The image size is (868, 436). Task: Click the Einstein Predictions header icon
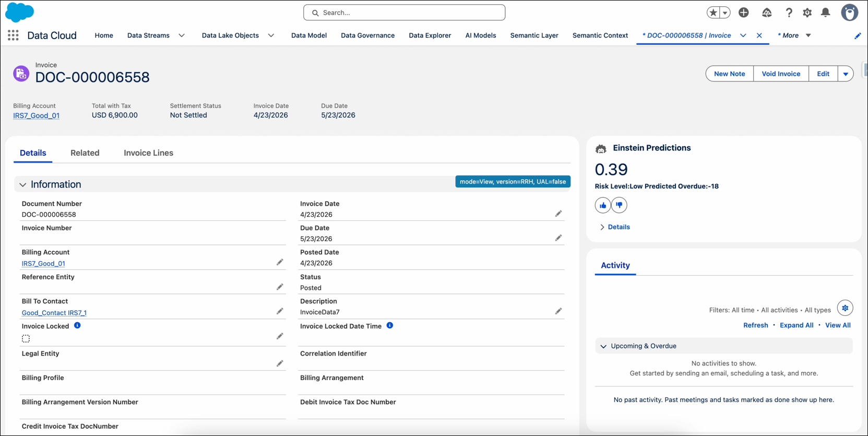pos(601,149)
